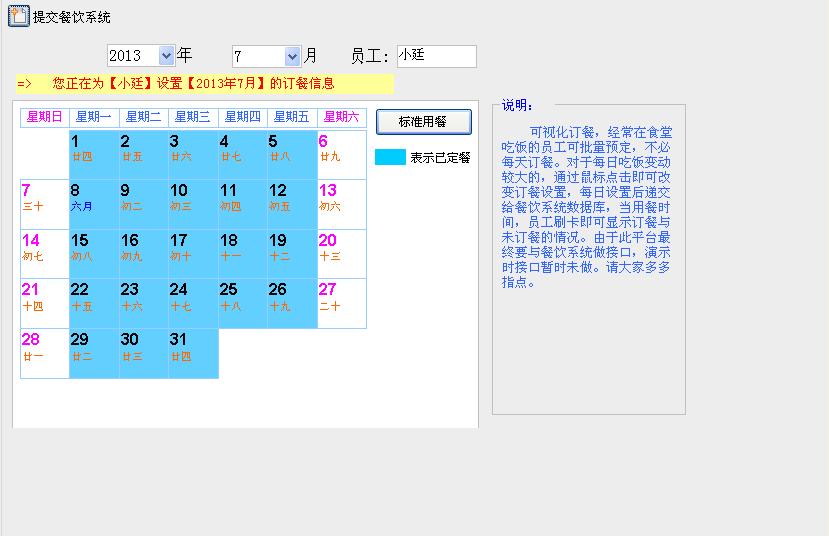Click the 可视化订餐 description text
Viewport: 829px width, 536px height.
(x=586, y=207)
